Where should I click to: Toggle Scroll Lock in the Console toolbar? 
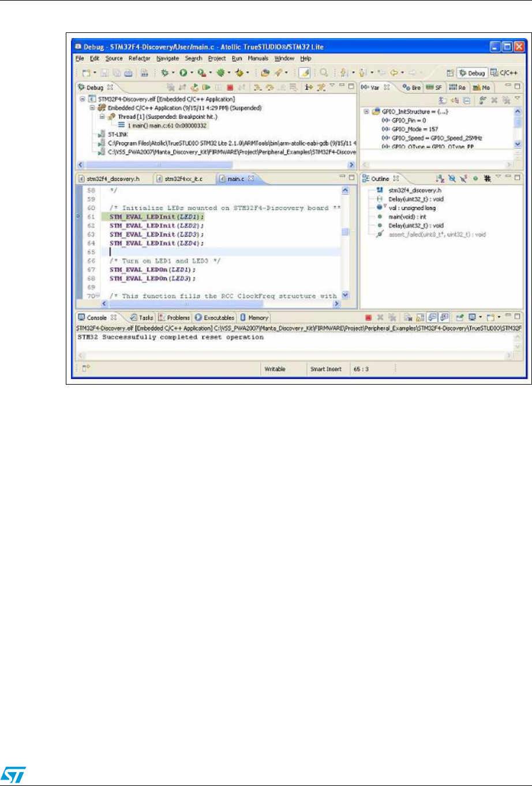[x=421, y=317]
